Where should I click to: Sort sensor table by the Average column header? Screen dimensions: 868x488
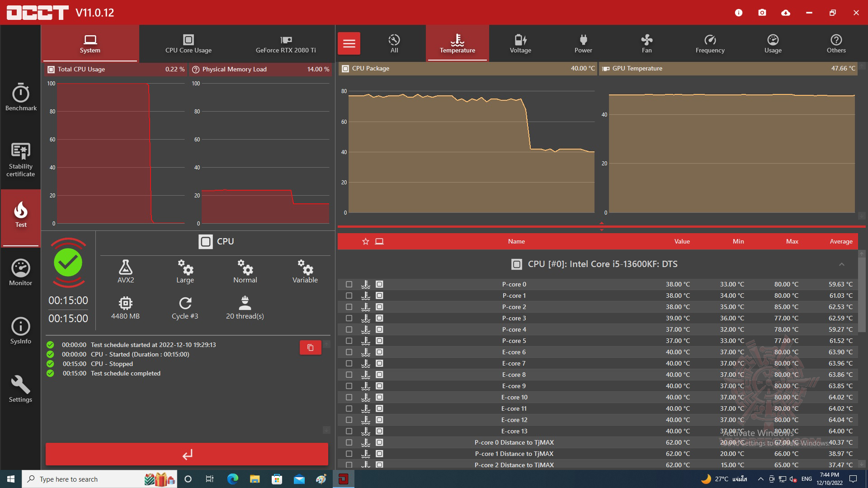[841, 241]
